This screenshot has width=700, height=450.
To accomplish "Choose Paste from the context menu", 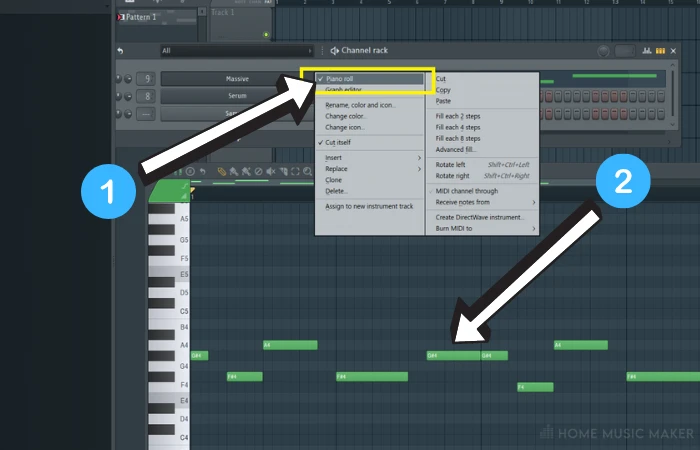I will click(x=483, y=101).
